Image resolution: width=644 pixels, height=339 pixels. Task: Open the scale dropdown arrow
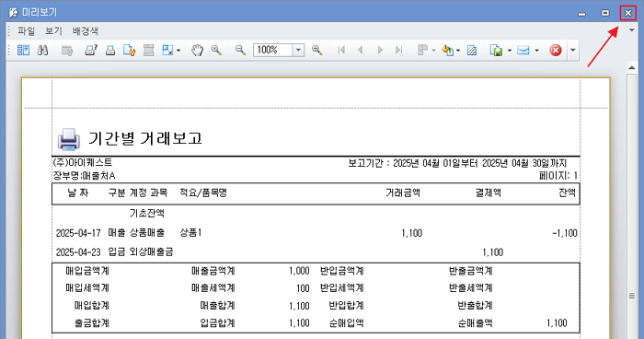click(178, 51)
